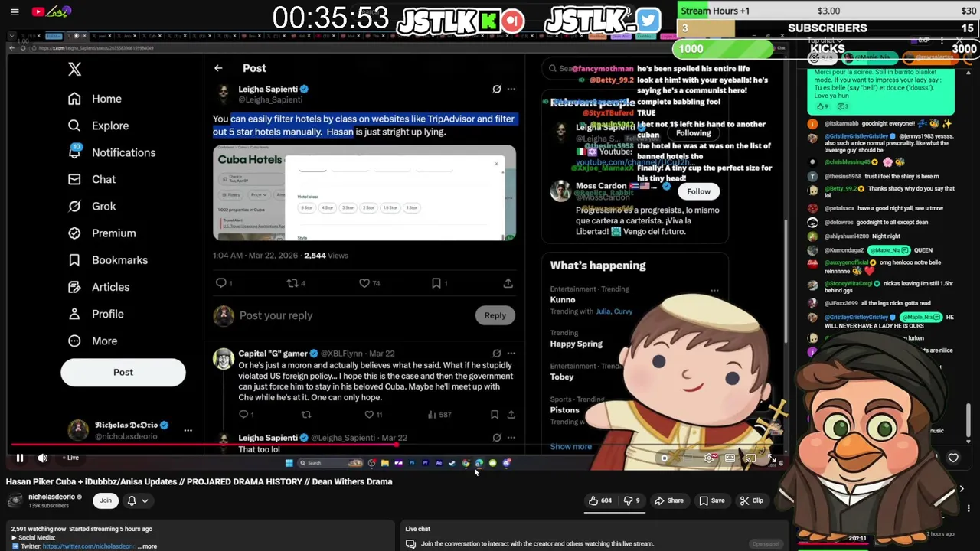The height and width of the screenshot is (551, 980).
Task: Open Profile in X sidebar
Action: (x=96, y=314)
